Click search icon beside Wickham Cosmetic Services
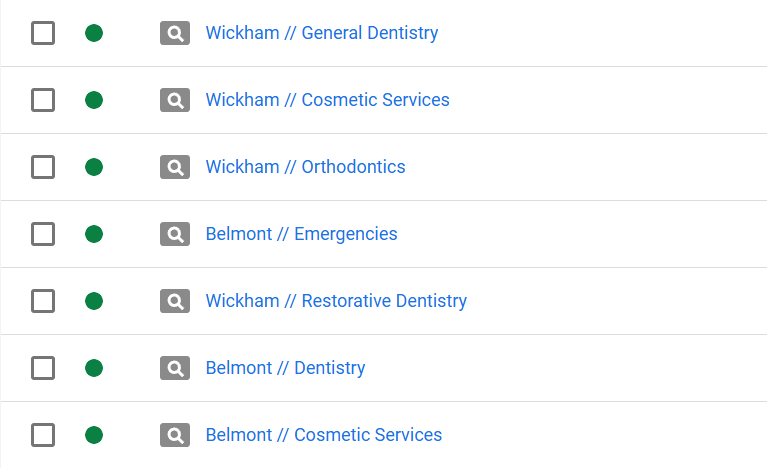Screen dimensions: 767x468 click(x=175, y=100)
